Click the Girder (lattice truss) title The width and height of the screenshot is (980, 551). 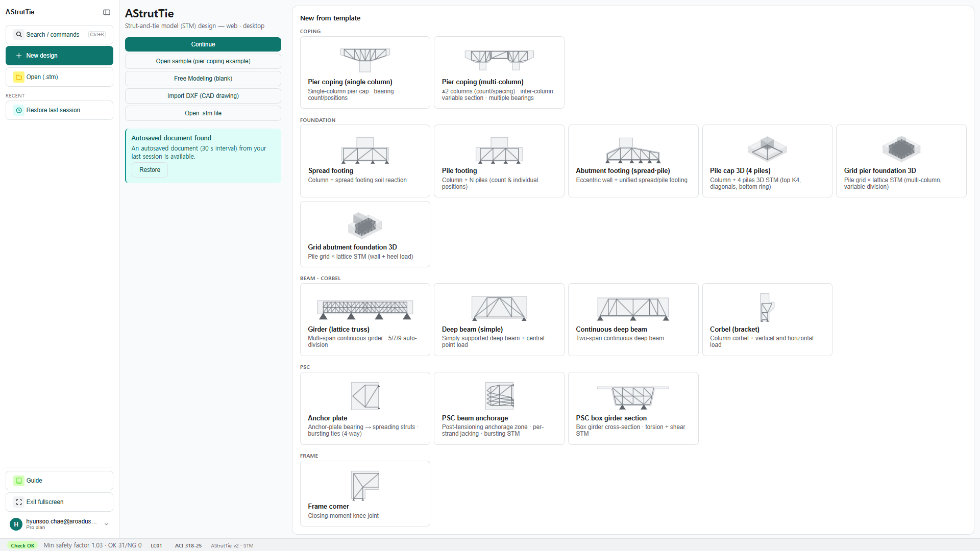pos(338,329)
